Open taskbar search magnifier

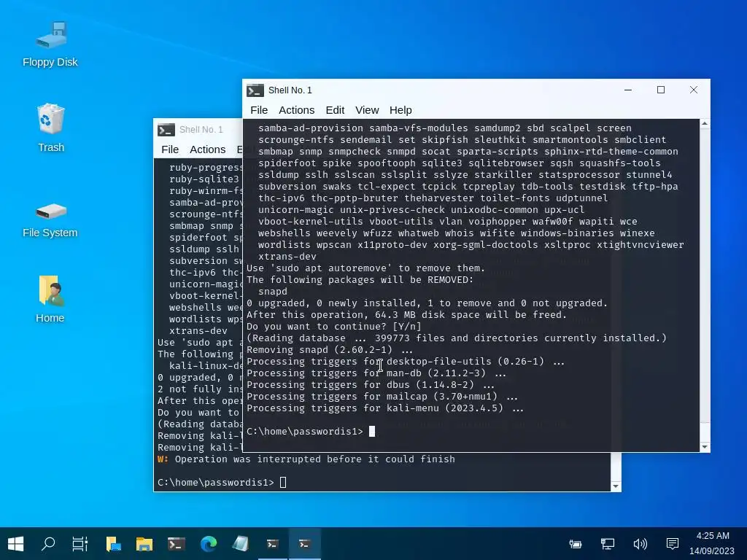coord(48,544)
